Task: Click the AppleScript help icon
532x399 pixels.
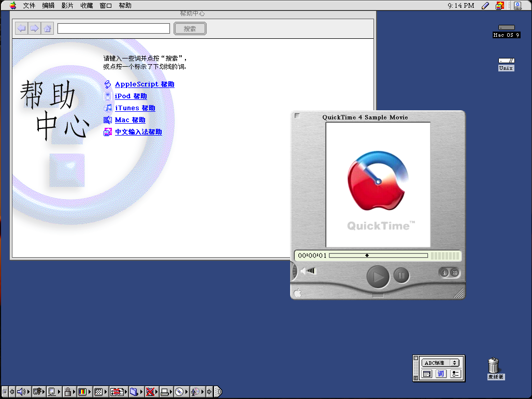Action: (x=108, y=84)
